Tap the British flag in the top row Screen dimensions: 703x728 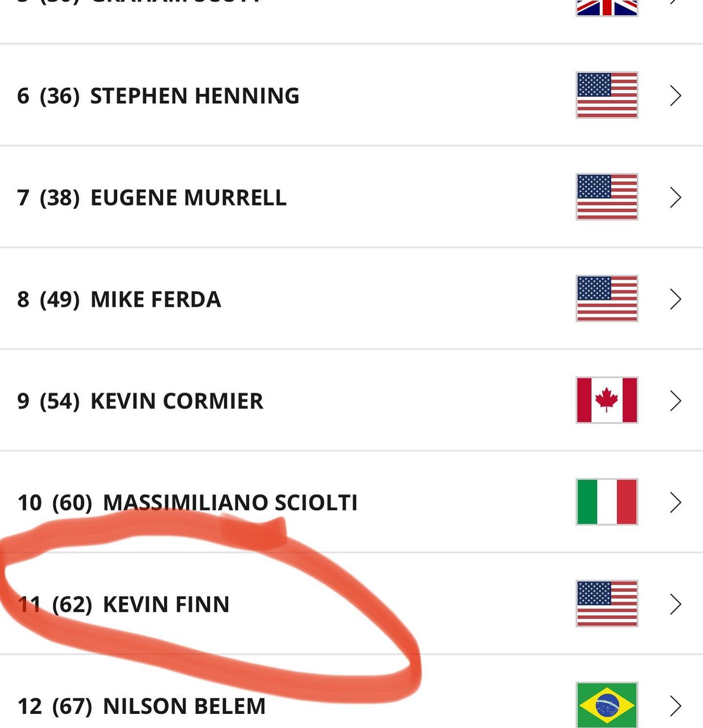[x=607, y=8]
